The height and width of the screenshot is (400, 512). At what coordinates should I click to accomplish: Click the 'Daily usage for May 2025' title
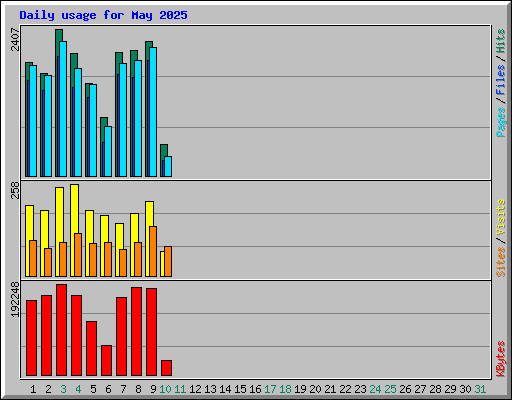[x=103, y=15]
